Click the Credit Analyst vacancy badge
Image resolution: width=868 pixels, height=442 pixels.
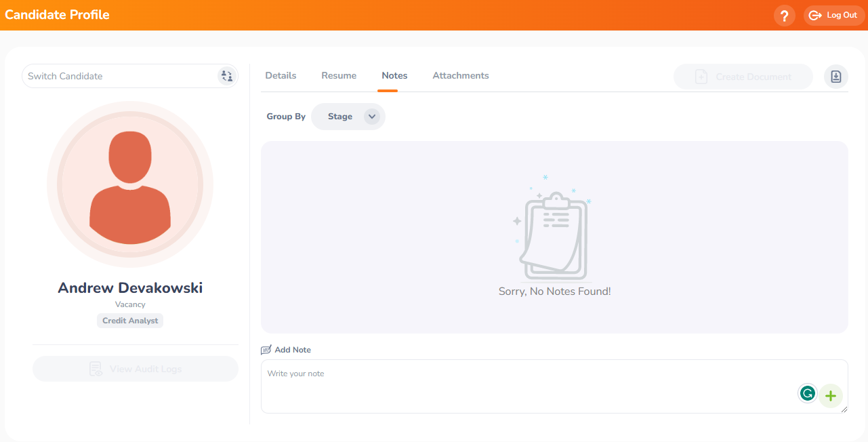click(129, 320)
